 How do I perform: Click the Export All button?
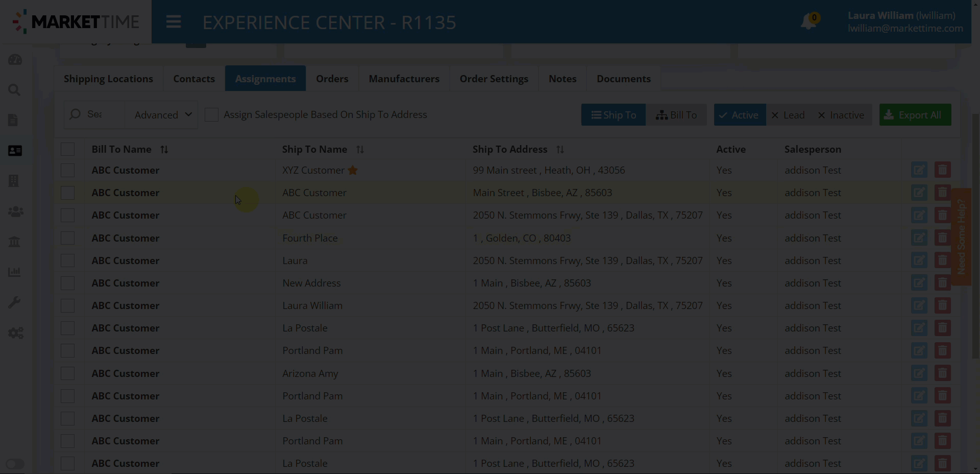pos(915,115)
